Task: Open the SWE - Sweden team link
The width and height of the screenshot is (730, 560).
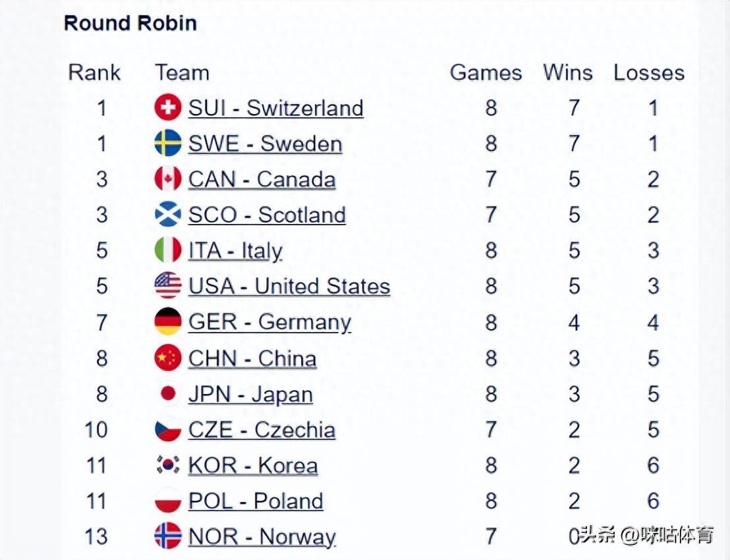Action: 265,144
